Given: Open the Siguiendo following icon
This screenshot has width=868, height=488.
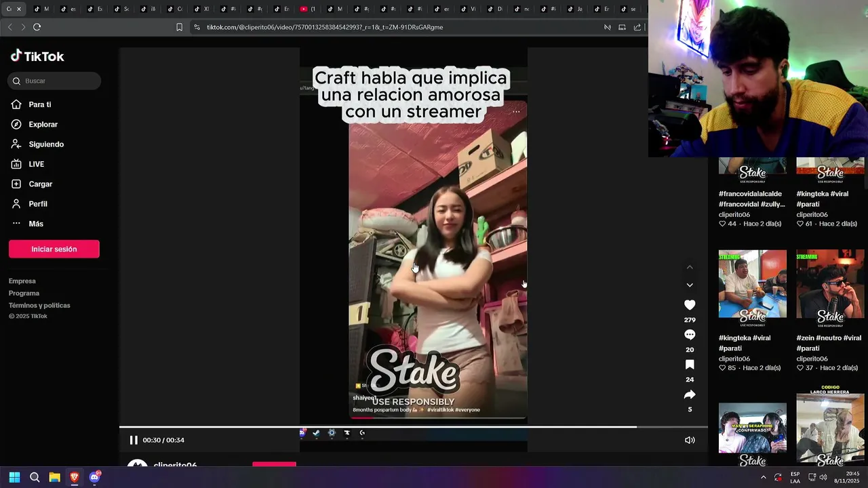Looking at the screenshot, I should coord(16,144).
